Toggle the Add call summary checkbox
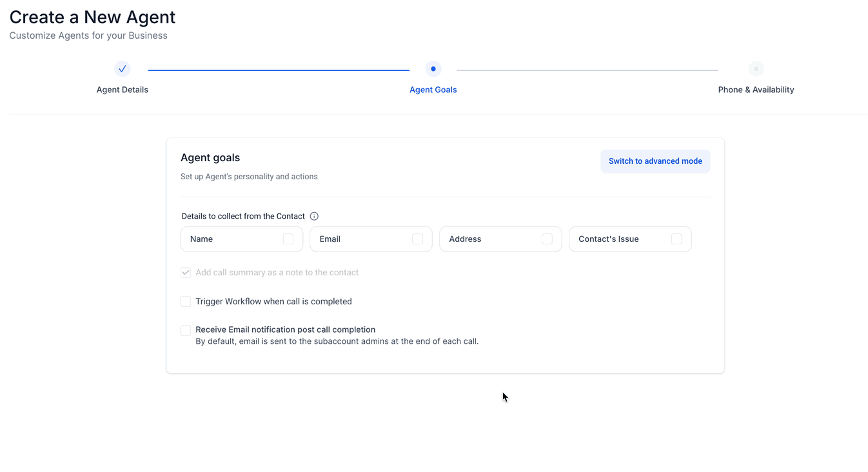The height and width of the screenshot is (472, 868). click(186, 273)
